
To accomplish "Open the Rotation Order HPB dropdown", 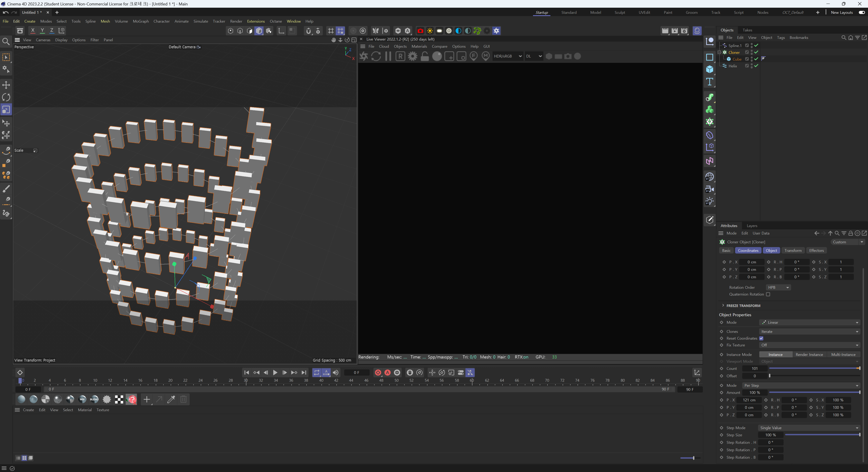I will point(778,287).
